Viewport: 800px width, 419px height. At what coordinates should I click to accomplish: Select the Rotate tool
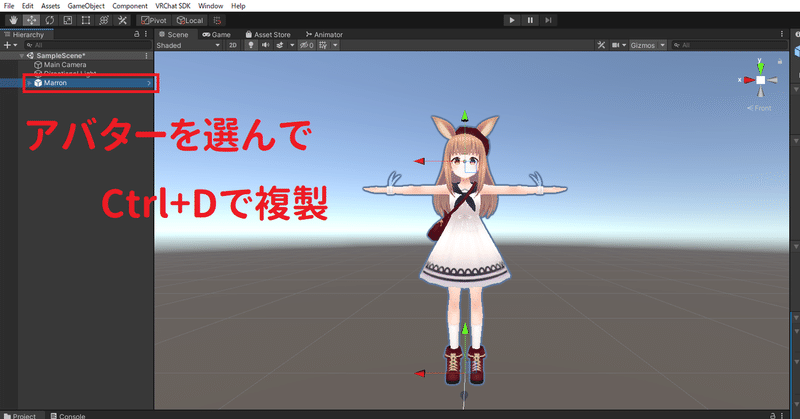pyautogui.click(x=49, y=20)
